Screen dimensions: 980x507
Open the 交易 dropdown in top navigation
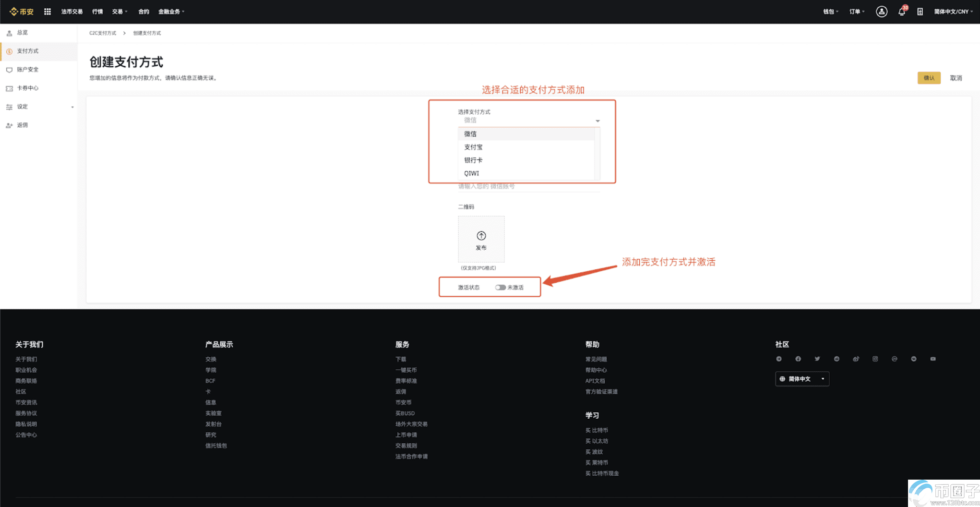click(x=120, y=12)
